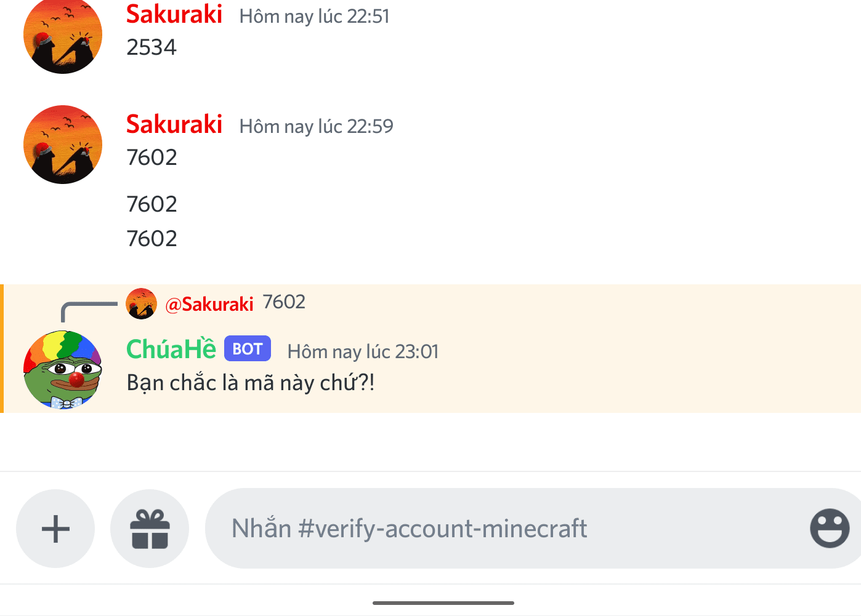
Task: Open the quoted reply message 7602
Action: point(285,302)
